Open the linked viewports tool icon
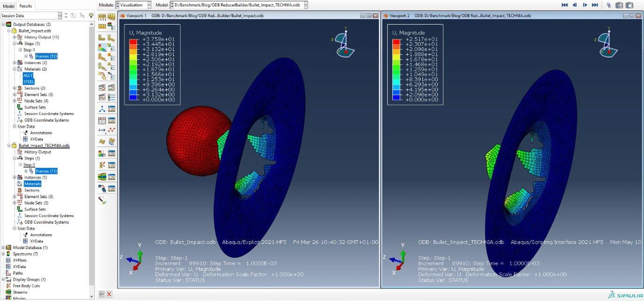Screen dimensions: 644x301 pyautogui.click(x=609, y=5)
